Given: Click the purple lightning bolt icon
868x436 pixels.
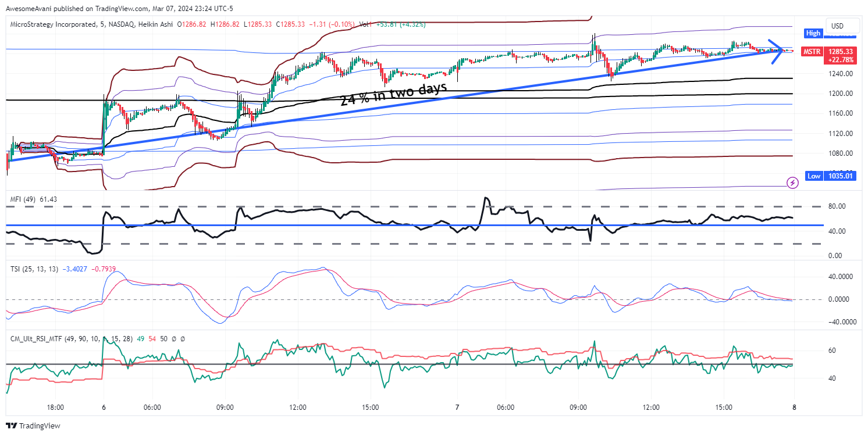Looking at the screenshot, I should coord(792,183).
